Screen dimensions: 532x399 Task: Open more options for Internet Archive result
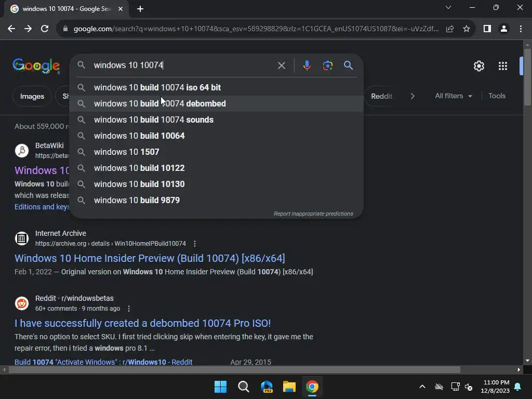pos(195,244)
